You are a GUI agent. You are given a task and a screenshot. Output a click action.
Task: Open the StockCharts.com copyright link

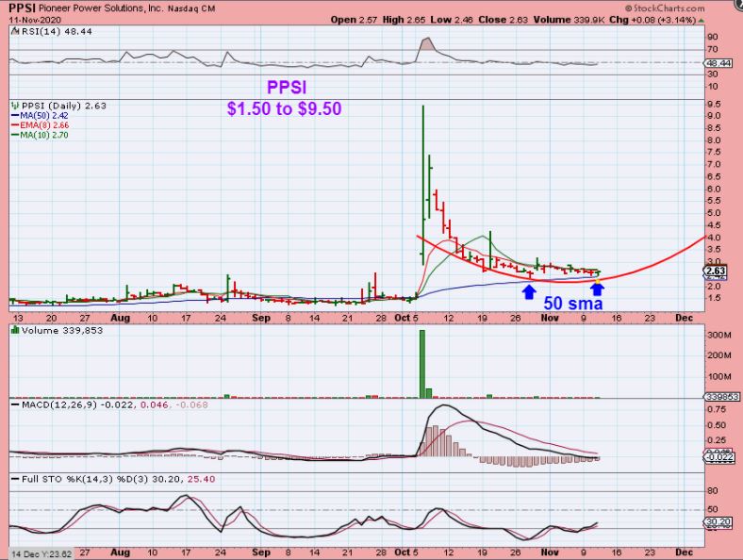click(x=665, y=8)
